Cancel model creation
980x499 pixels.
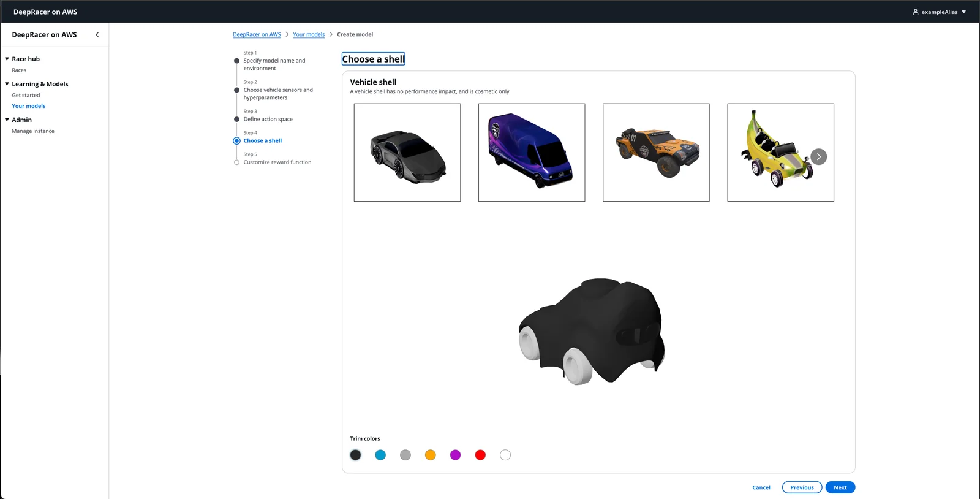click(x=761, y=487)
